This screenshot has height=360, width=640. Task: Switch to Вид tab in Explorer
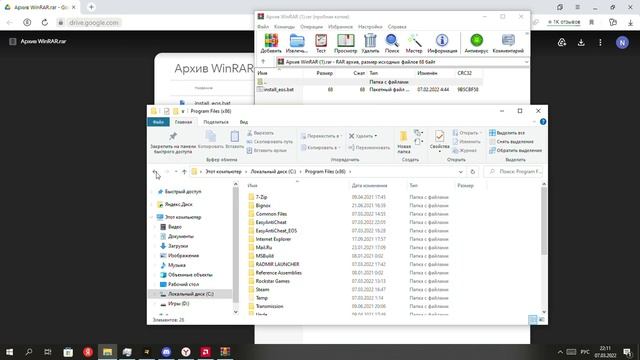tap(244, 122)
